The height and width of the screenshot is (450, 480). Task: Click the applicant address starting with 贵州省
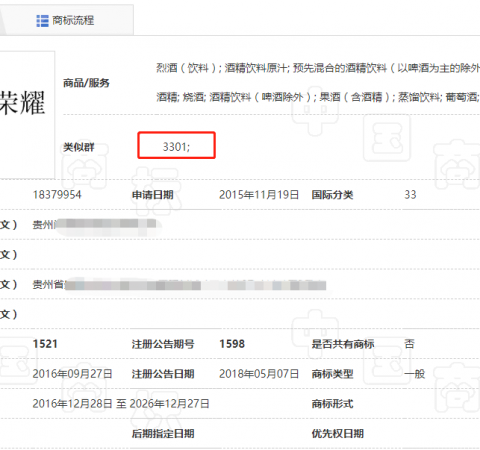pyautogui.click(x=179, y=285)
